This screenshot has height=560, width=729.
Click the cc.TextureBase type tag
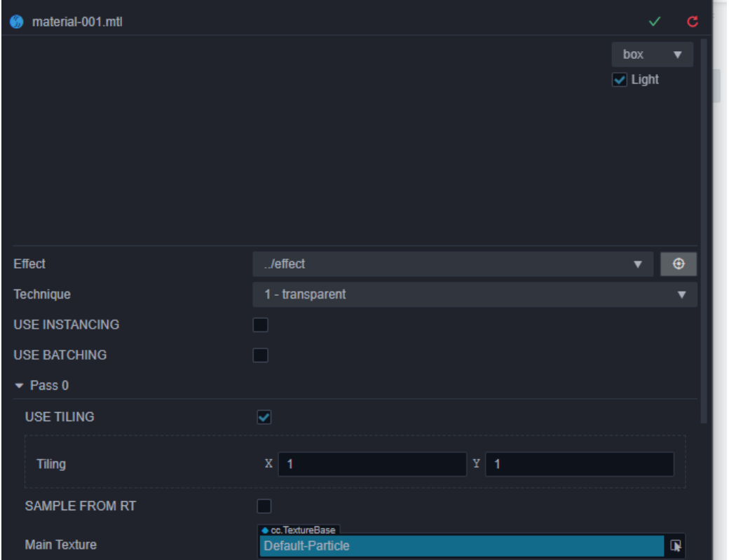point(299,530)
